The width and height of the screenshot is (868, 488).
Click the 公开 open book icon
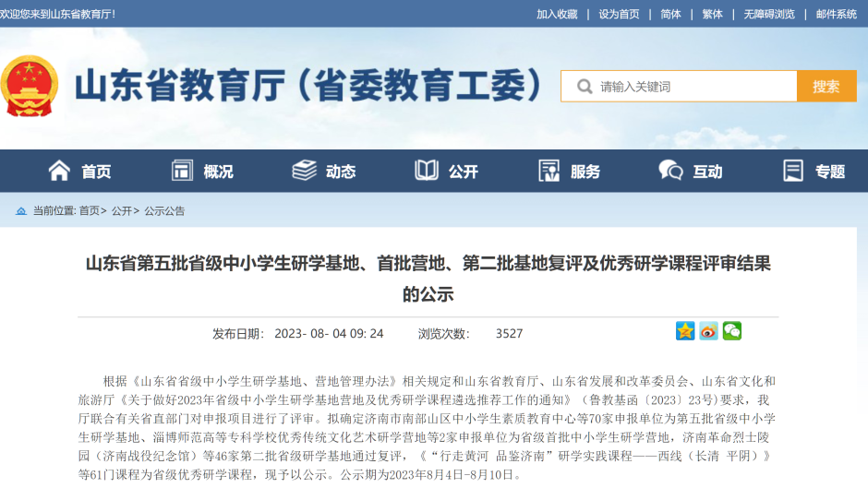[x=427, y=171]
